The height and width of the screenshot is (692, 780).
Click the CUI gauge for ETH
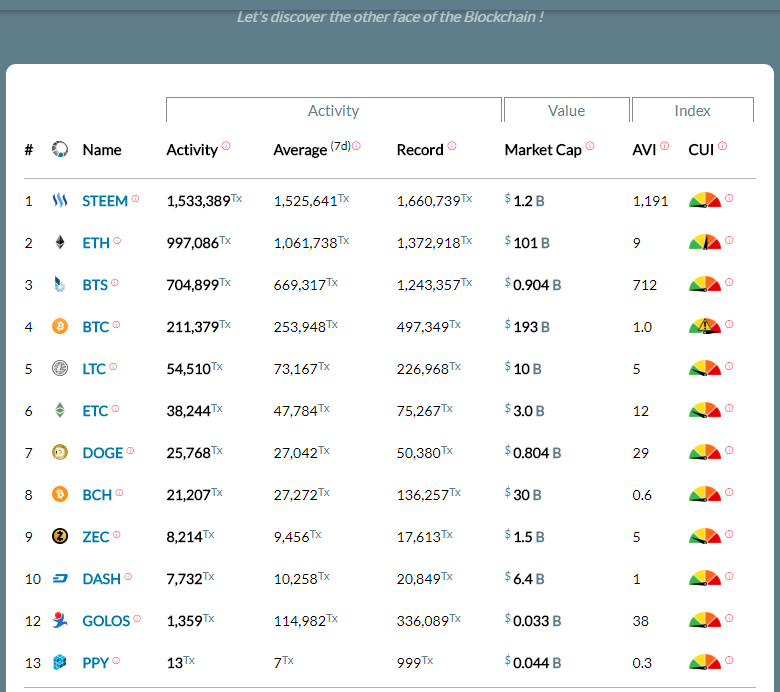[704, 242]
